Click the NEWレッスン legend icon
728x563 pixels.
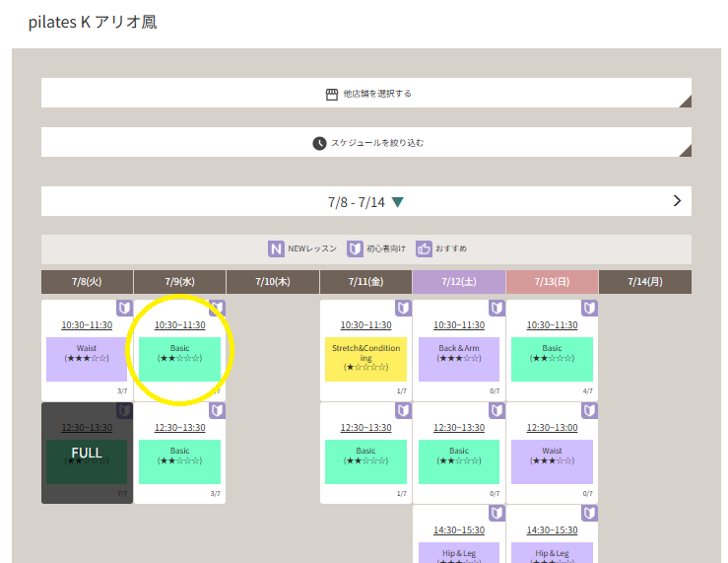[277, 249]
